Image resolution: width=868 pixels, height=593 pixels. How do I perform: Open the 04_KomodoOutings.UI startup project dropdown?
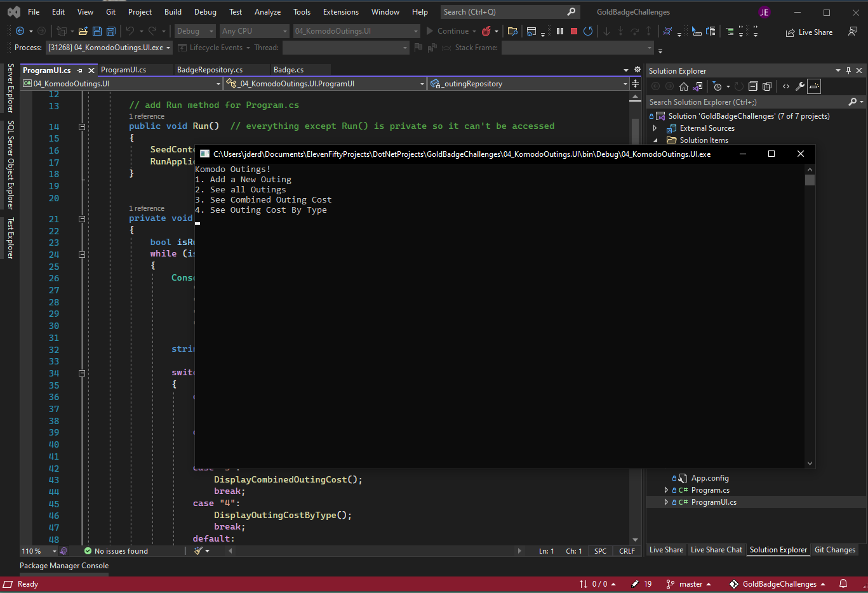(x=356, y=31)
